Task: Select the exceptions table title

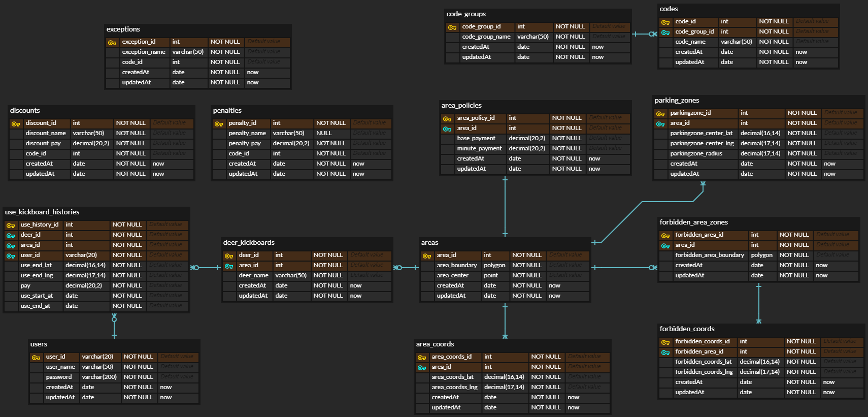Action: coord(123,29)
